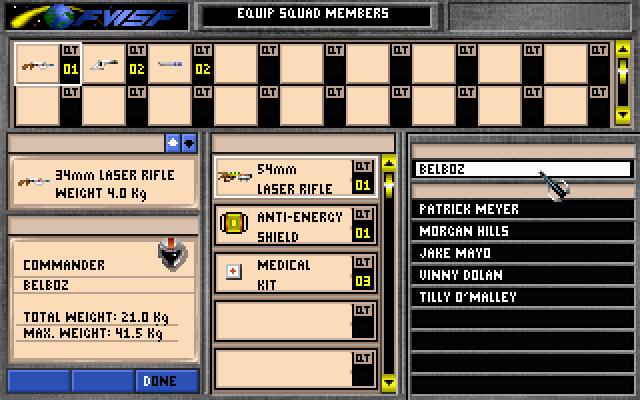Click the DONE button

click(167, 381)
